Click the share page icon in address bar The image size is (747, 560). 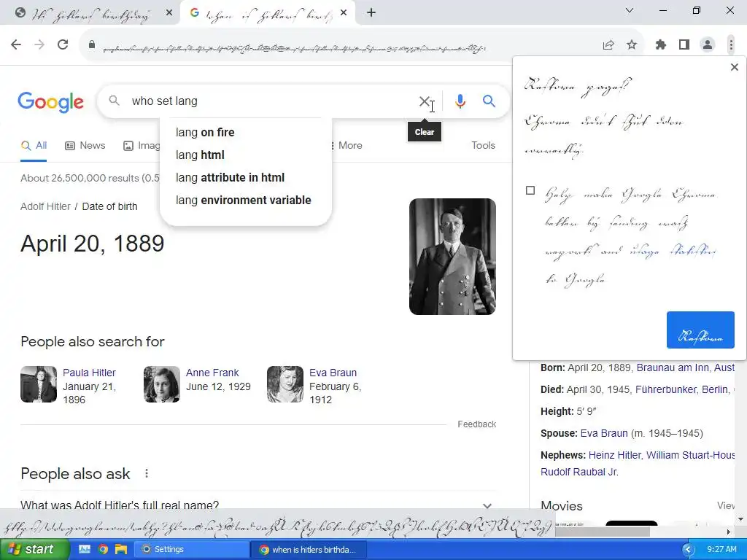tap(608, 44)
